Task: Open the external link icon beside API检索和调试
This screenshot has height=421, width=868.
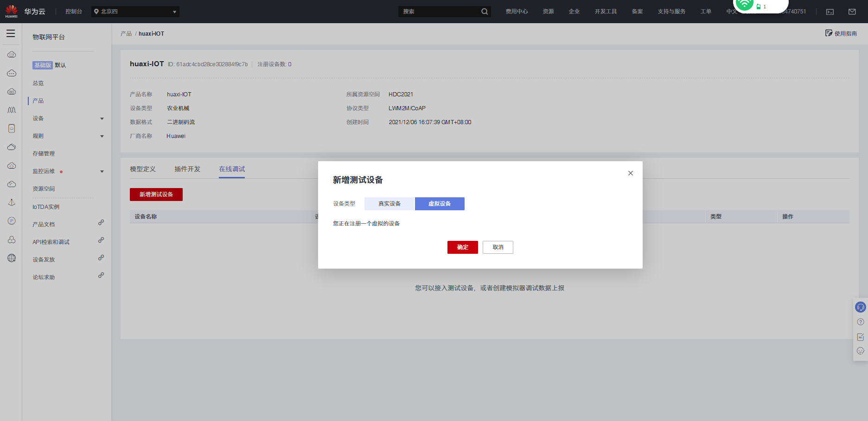Action: pyautogui.click(x=101, y=240)
